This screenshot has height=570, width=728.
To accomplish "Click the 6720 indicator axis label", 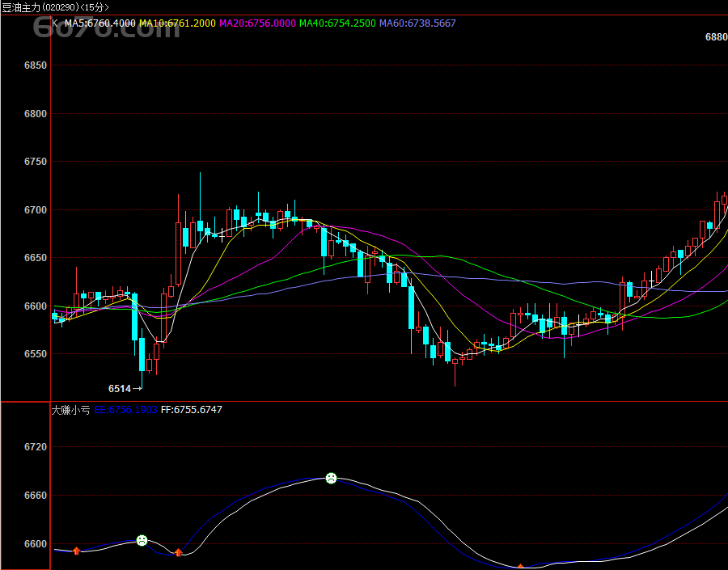I will [x=36, y=447].
